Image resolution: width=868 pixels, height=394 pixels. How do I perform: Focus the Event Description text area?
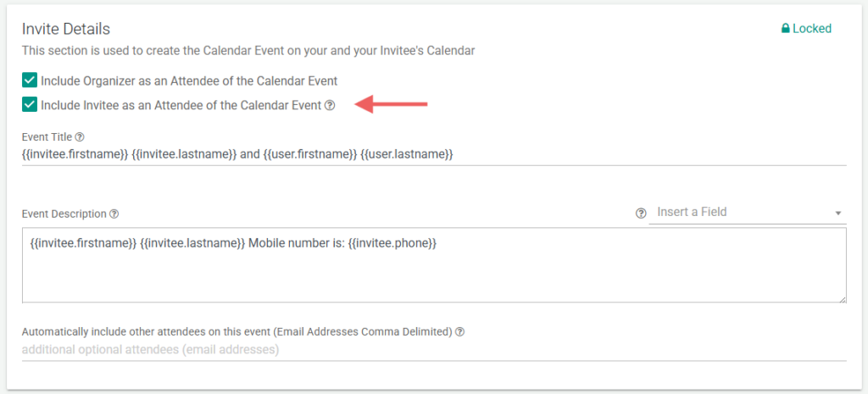[x=432, y=271]
